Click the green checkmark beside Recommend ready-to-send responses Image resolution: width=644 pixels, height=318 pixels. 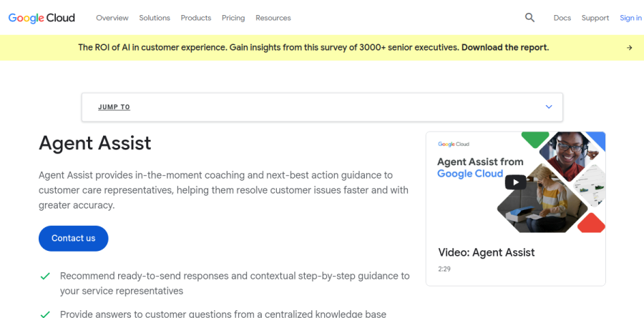pyautogui.click(x=45, y=276)
